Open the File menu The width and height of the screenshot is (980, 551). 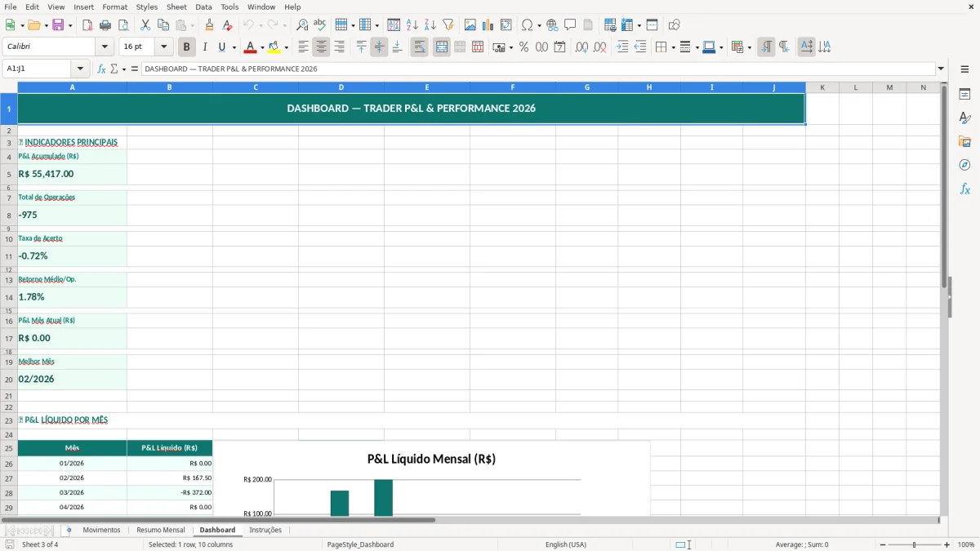coord(11,7)
